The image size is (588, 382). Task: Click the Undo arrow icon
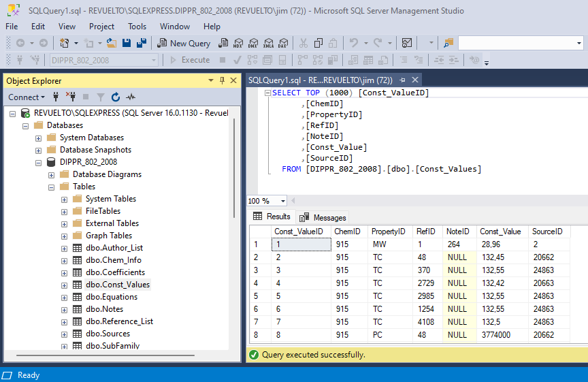(354, 43)
